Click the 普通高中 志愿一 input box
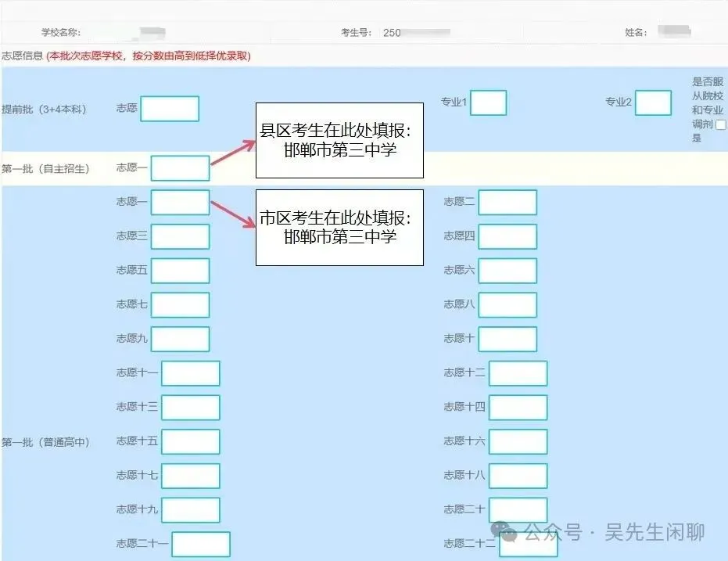The image size is (728, 561). (179, 202)
